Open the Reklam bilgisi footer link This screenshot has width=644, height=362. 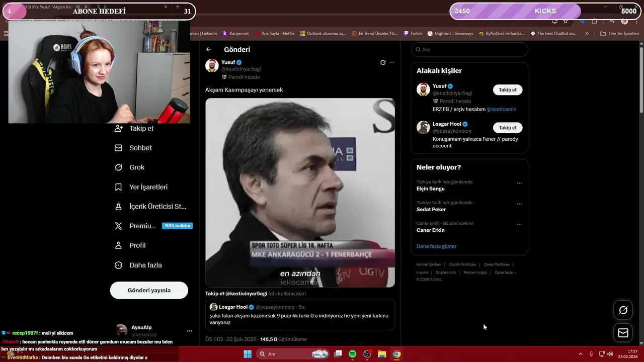475,273
